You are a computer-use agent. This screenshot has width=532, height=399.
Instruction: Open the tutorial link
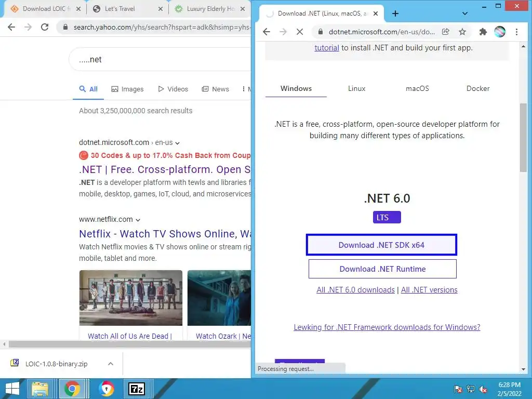pyautogui.click(x=327, y=48)
